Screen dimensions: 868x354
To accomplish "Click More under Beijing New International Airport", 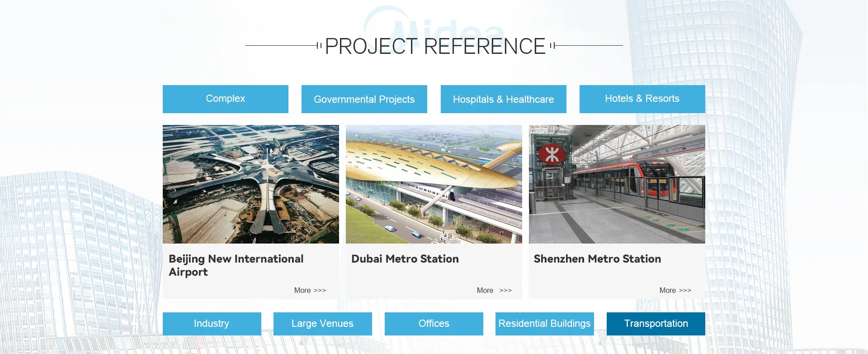I will (310, 290).
